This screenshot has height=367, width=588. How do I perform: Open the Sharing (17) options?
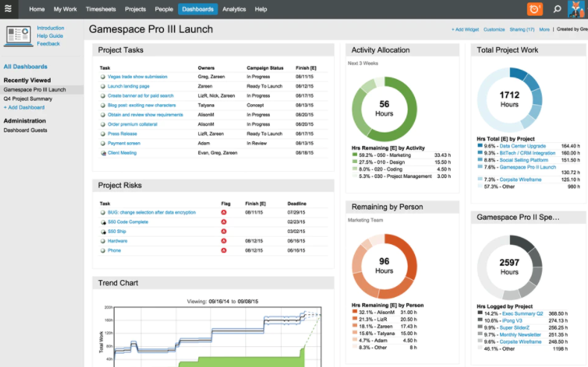pyautogui.click(x=522, y=30)
